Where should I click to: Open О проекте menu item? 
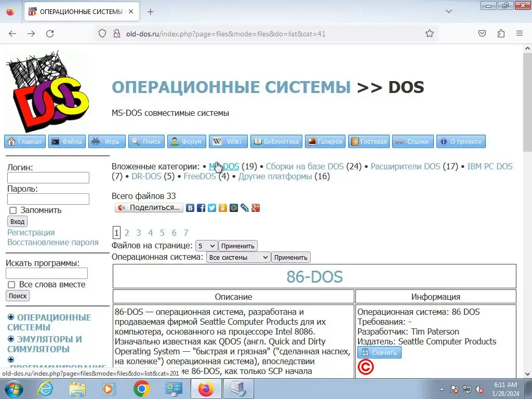click(461, 141)
